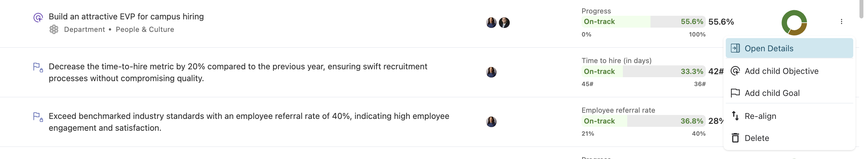
Task: Click the 55.6% On-track progress bar
Action: coord(643,22)
